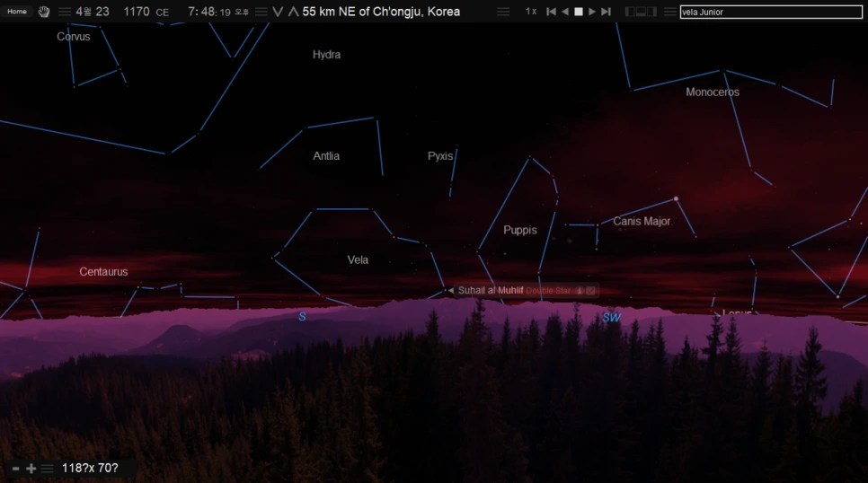Run time forward
Viewport: 868px width, 483px height.
coord(592,12)
